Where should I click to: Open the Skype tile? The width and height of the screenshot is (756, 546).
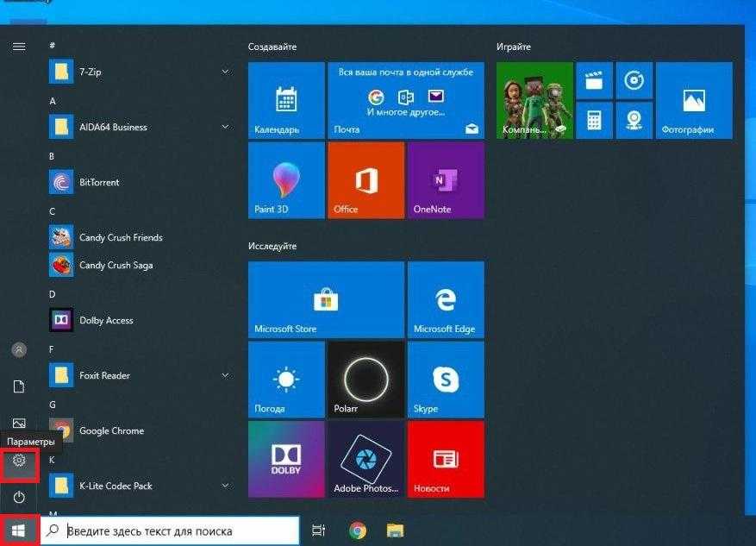(445, 379)
